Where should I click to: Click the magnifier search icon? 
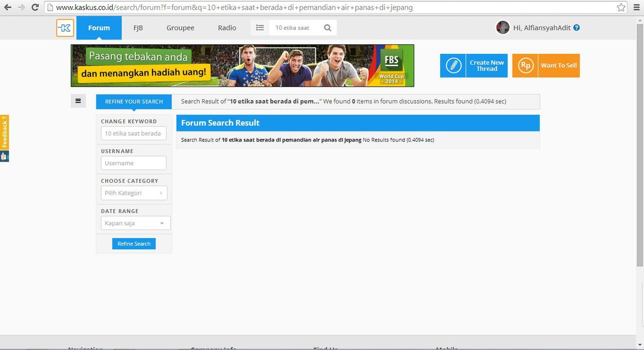coord(328,28)
